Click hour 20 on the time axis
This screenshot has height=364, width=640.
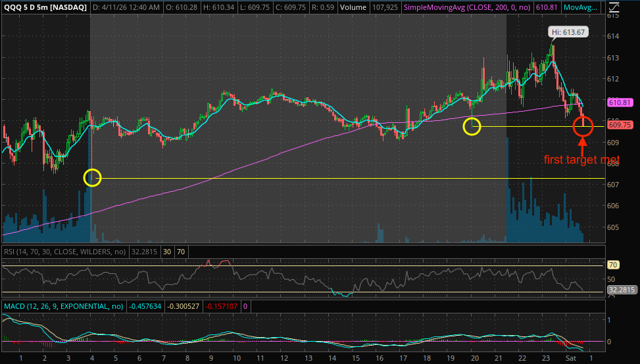pos(474,358)
